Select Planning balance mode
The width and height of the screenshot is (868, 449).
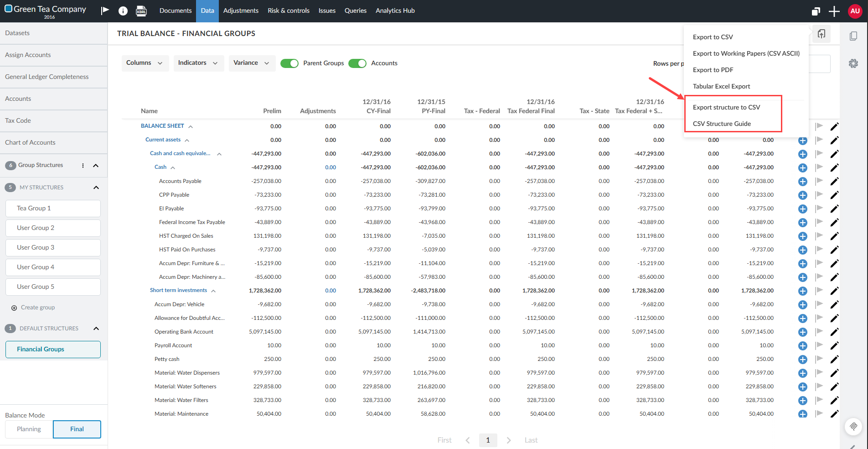(29, 429)
